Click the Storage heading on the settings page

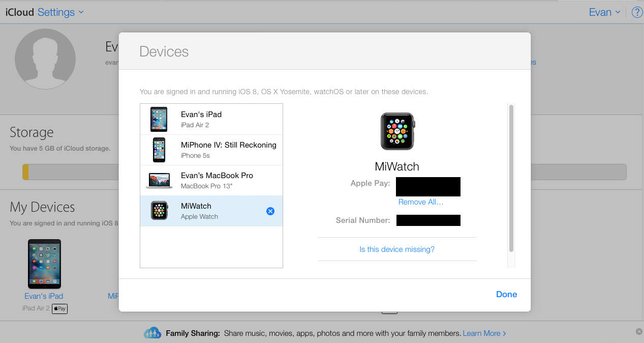[32, 132]
